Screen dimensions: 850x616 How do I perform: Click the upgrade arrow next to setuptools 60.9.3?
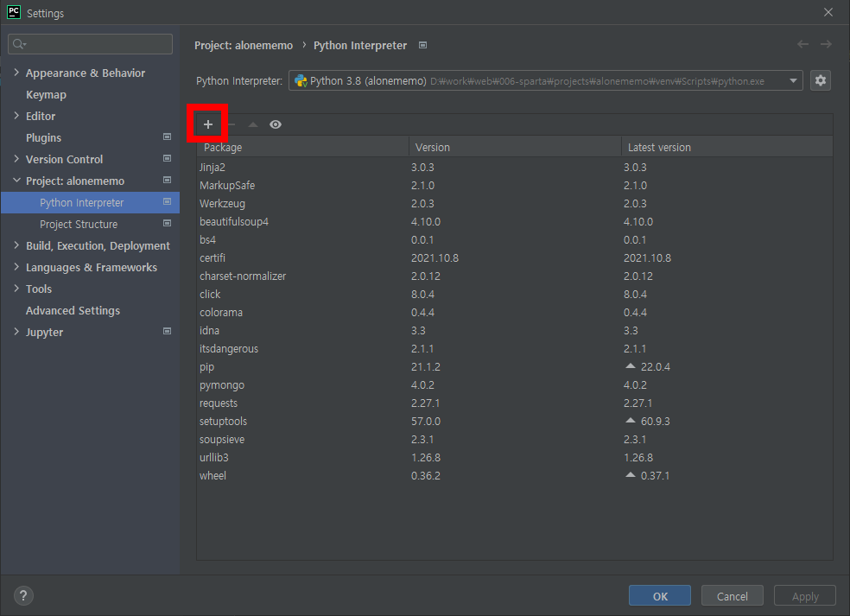[630, 420]
